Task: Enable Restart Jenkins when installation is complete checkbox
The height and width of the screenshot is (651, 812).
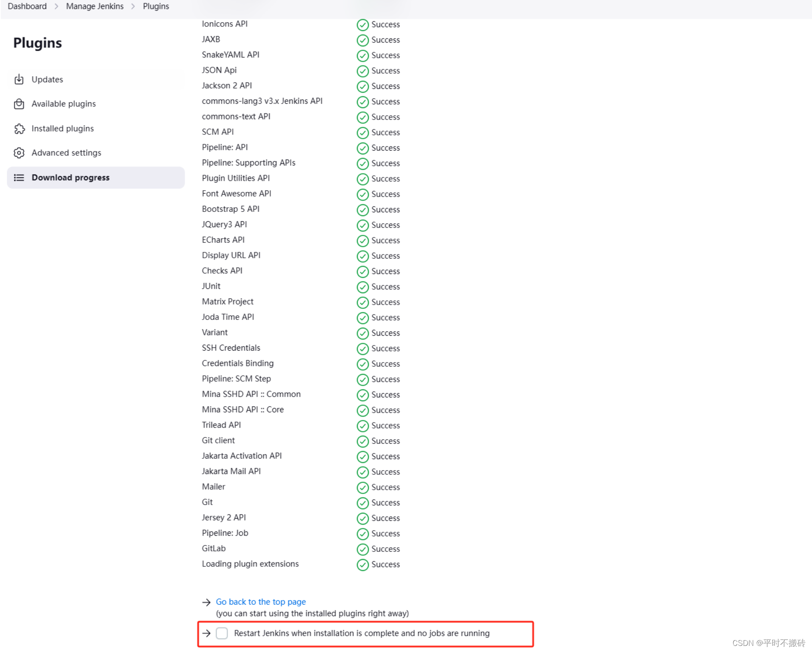Action: pyautogui.click(x=222, y=633)
